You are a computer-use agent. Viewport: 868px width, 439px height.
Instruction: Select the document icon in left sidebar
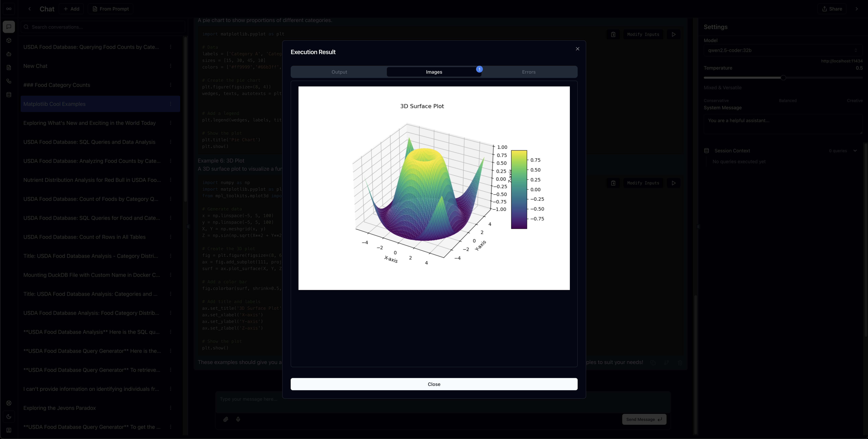9,67
